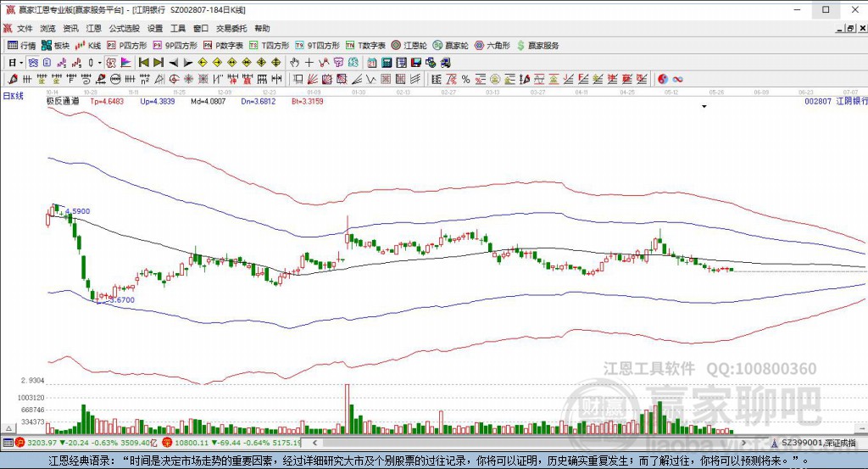Select the crosshair cursor tool
Screen dimensions: 868x469
(x=309, y=63)
